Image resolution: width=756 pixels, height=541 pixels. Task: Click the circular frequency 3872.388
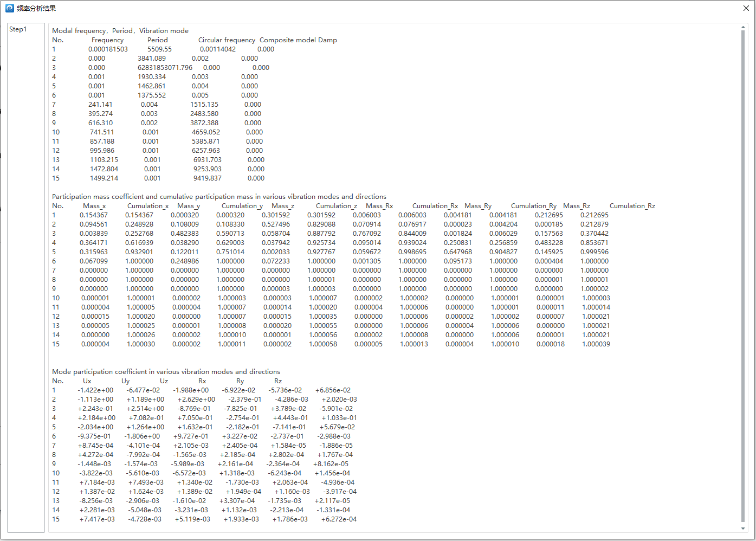coord(204,123)
